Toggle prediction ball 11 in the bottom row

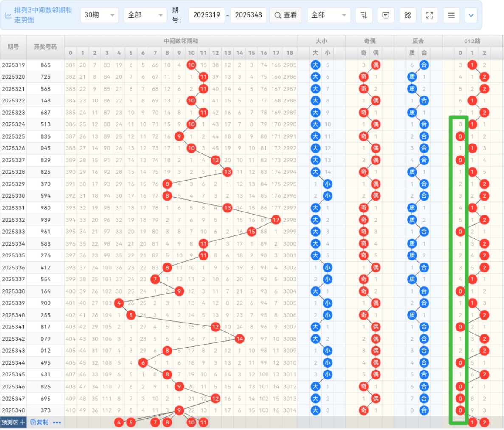coord(203,422)
